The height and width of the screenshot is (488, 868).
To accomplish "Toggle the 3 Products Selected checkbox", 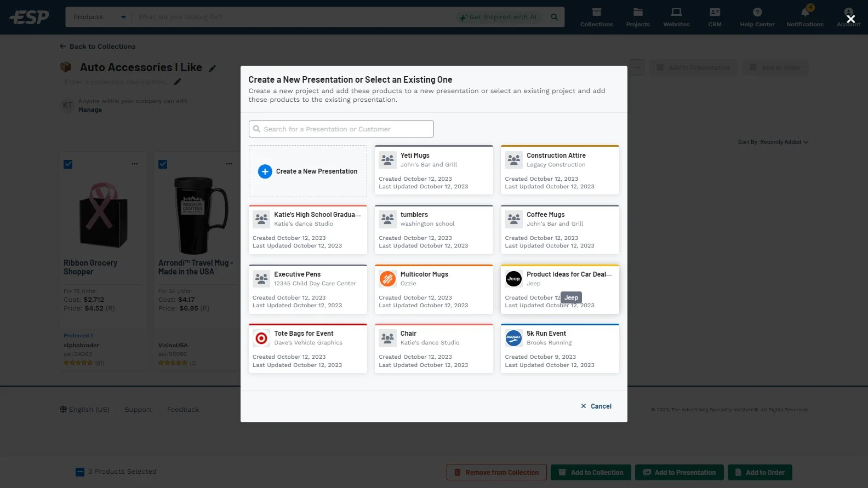I will (80, 472).
